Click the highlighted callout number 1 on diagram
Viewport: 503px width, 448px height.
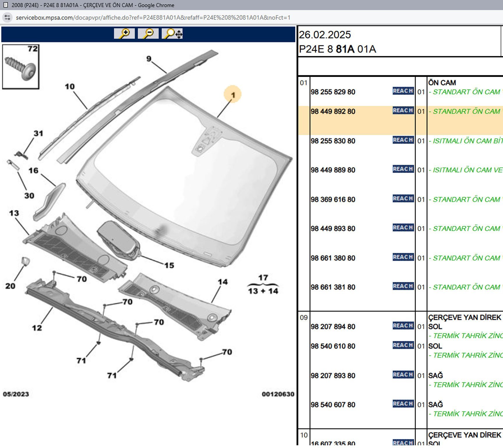[233, 94]
